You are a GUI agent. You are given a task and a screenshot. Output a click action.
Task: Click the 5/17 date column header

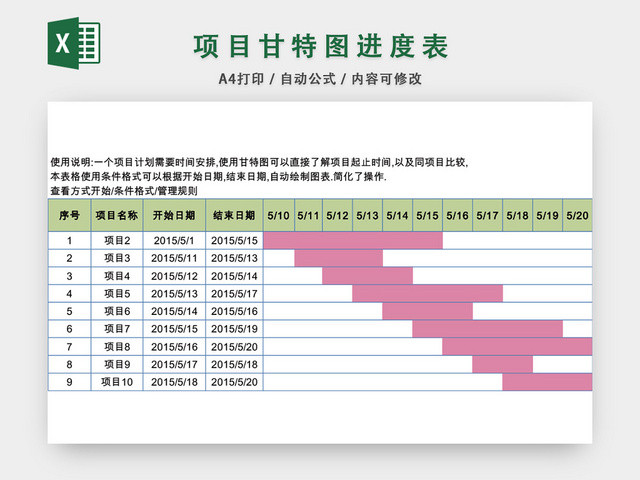click(487, 215)
